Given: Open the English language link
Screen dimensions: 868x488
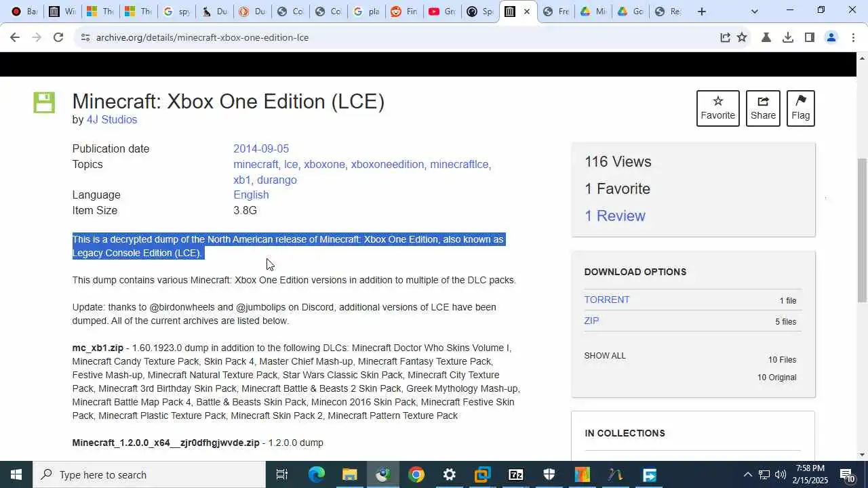Looking at the screenshot, I should pyautogui.click(x=251, y=195).
